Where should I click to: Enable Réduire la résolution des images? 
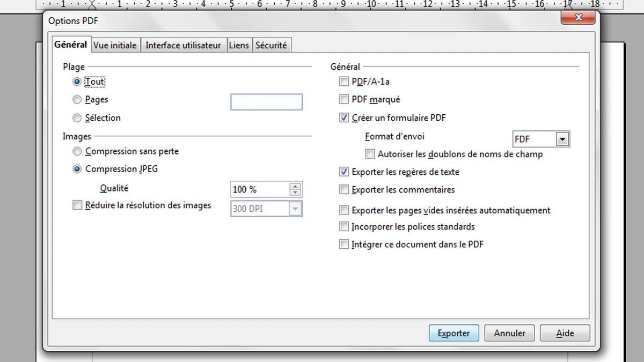click(x=77, y=205)
